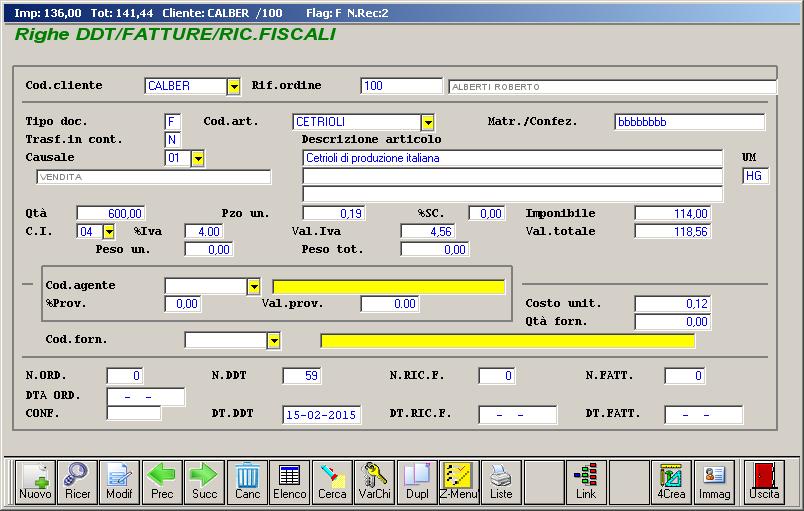Click the CONF. field
This screenshot has height=511, width=804.
pos(134,413)
